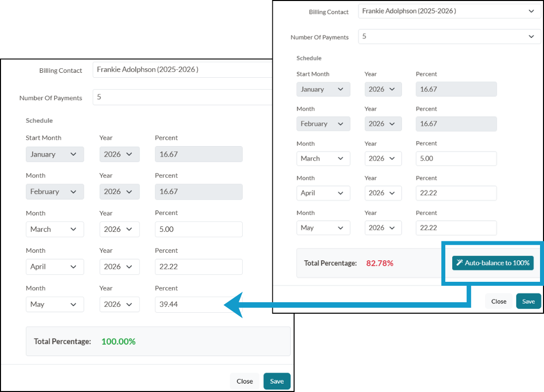544x392 pixels.
Task: Select the April Percent field showing 22.22
Action: pyautogui.click(x=198, y=266)
